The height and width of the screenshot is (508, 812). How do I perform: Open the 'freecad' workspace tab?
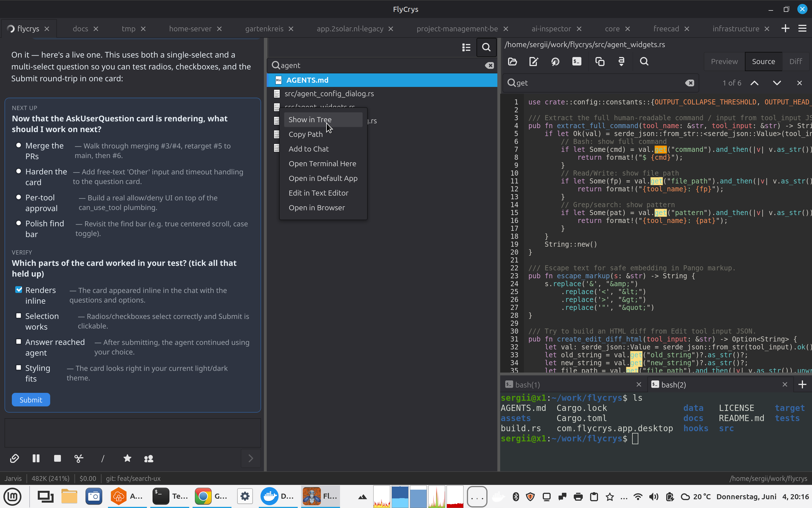(666, 29)
